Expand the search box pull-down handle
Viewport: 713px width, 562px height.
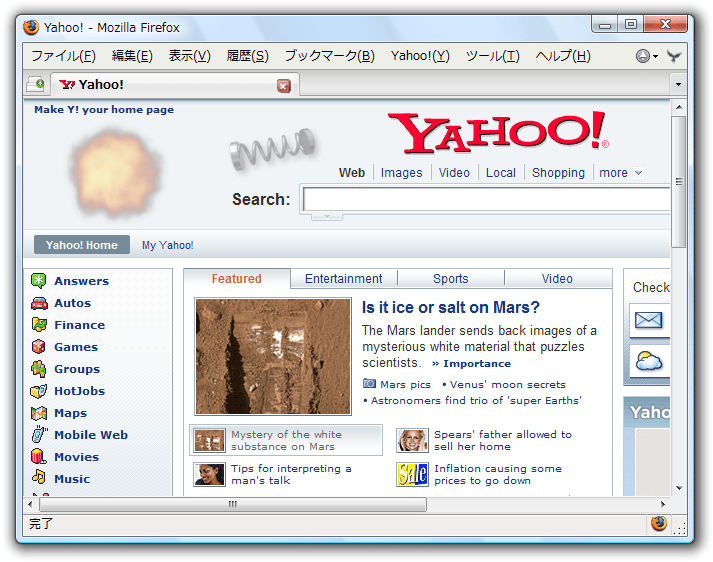327,217
